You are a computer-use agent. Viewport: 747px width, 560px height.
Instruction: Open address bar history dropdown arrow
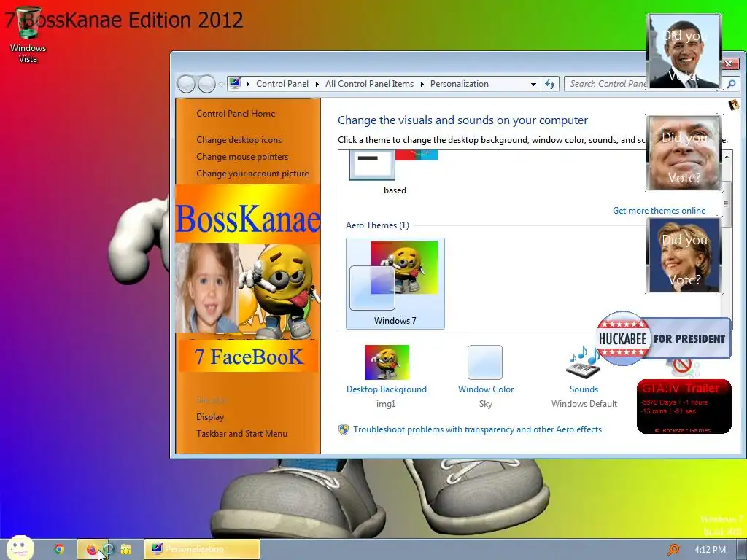533,85
